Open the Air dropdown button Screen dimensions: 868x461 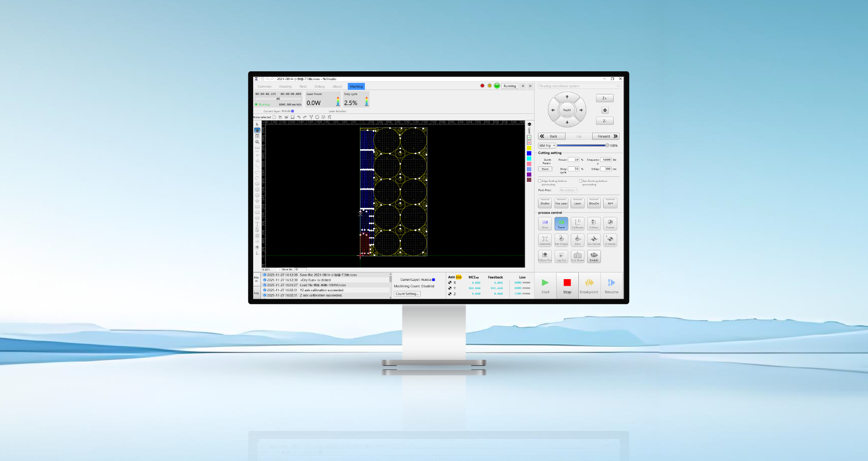(x=610, y=203)
